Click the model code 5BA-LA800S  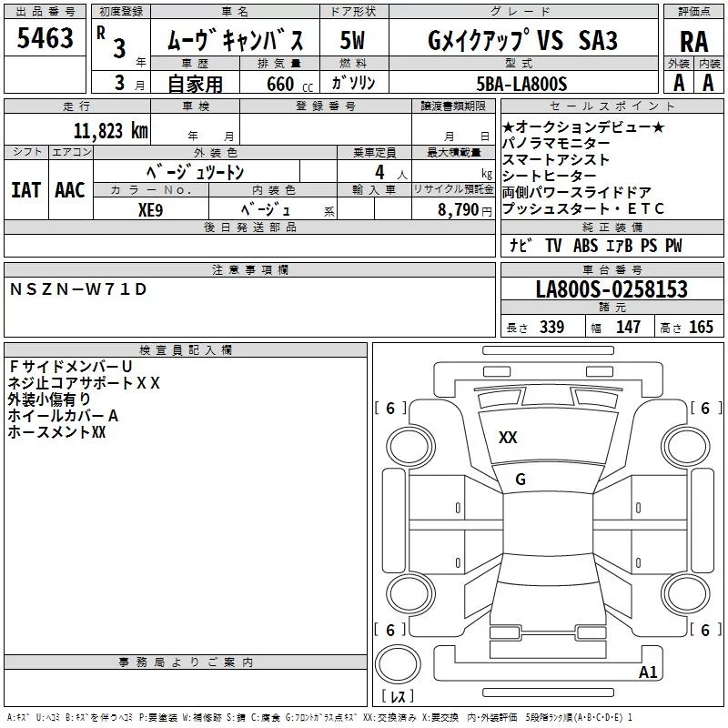(x=521, y=84)
